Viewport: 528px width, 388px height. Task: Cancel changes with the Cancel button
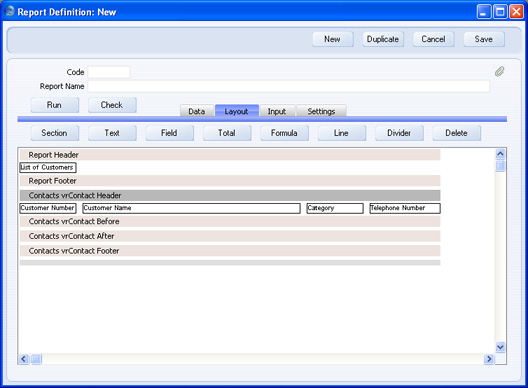433,39
